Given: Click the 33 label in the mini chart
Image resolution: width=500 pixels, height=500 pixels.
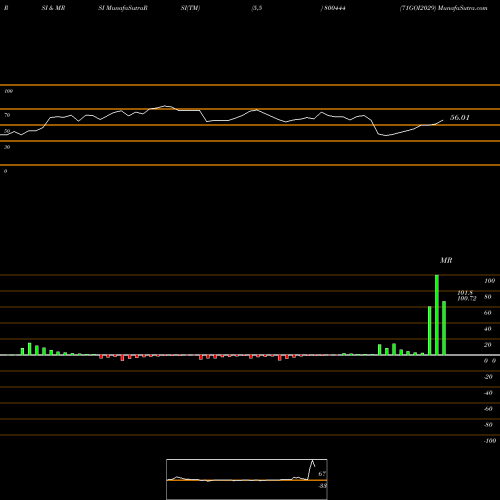Looking at the screenshot, I should 322,486.
